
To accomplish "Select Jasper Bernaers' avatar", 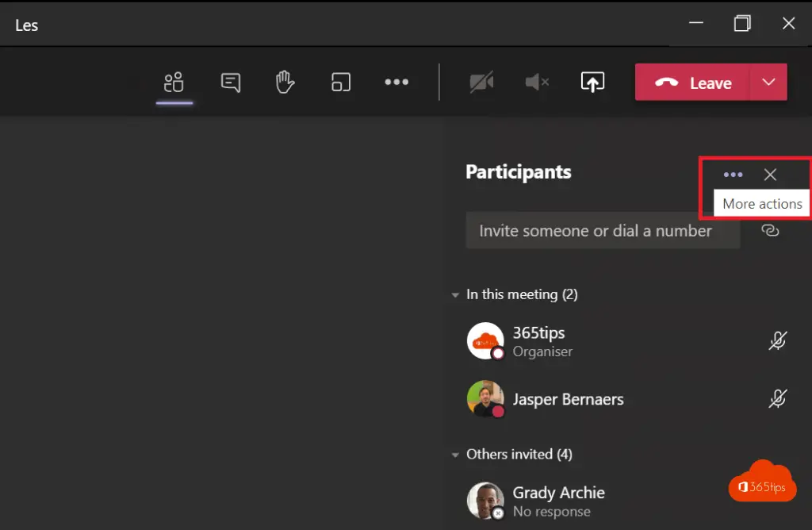I will coord(485,399).
